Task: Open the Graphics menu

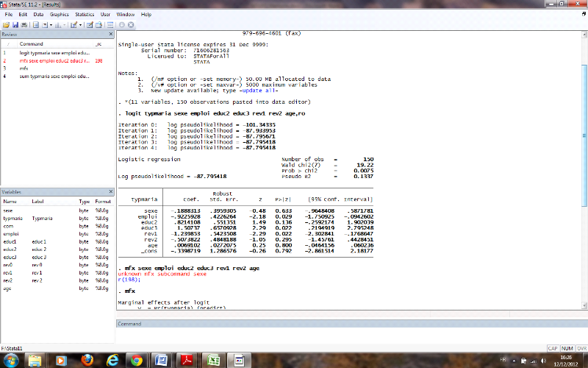Action: (60, 14)
